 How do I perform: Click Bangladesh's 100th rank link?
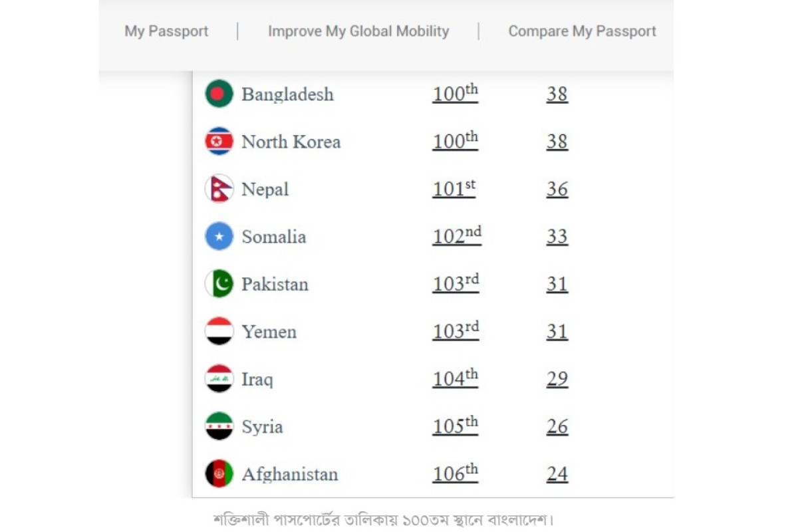[455, 94]
